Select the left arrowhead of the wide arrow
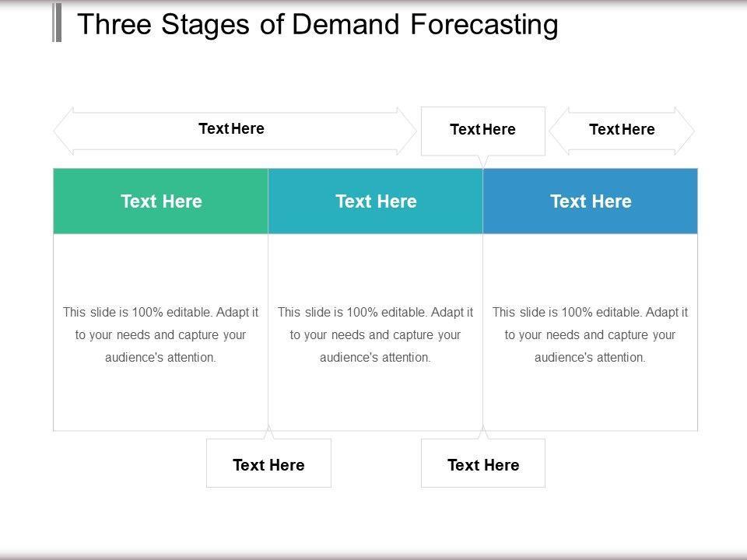The image size is (747, 560). (64, 131)
